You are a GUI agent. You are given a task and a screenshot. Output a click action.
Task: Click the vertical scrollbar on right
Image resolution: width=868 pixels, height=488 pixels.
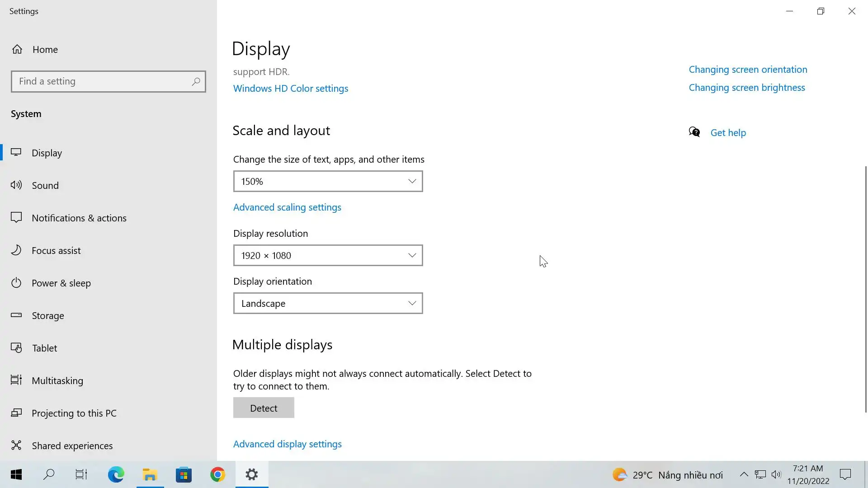pos(866,289)
